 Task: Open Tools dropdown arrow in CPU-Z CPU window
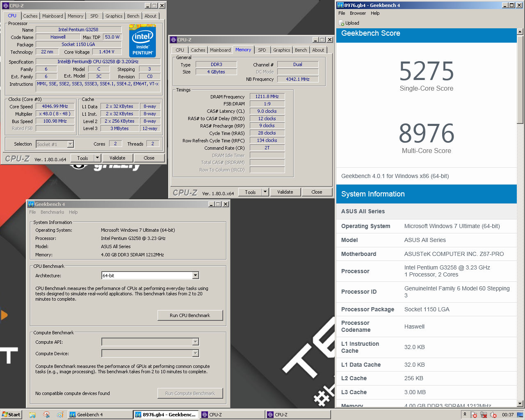[x=98, y=158]
